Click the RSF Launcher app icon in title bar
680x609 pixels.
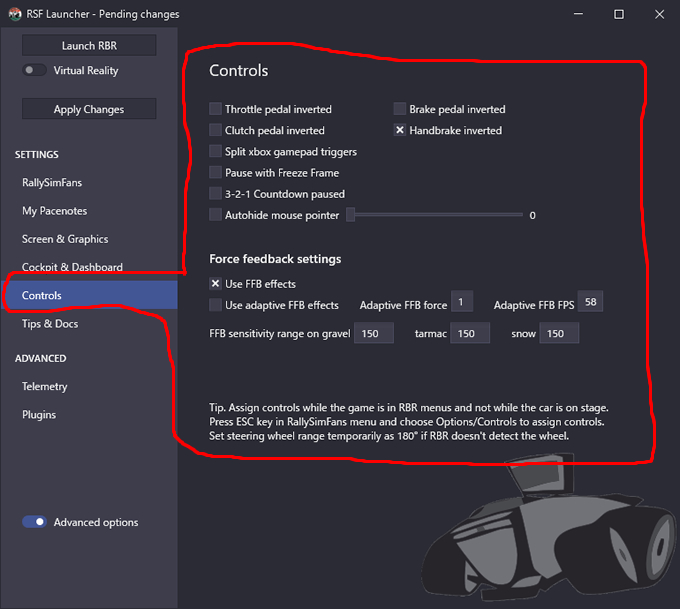[15, 14]
